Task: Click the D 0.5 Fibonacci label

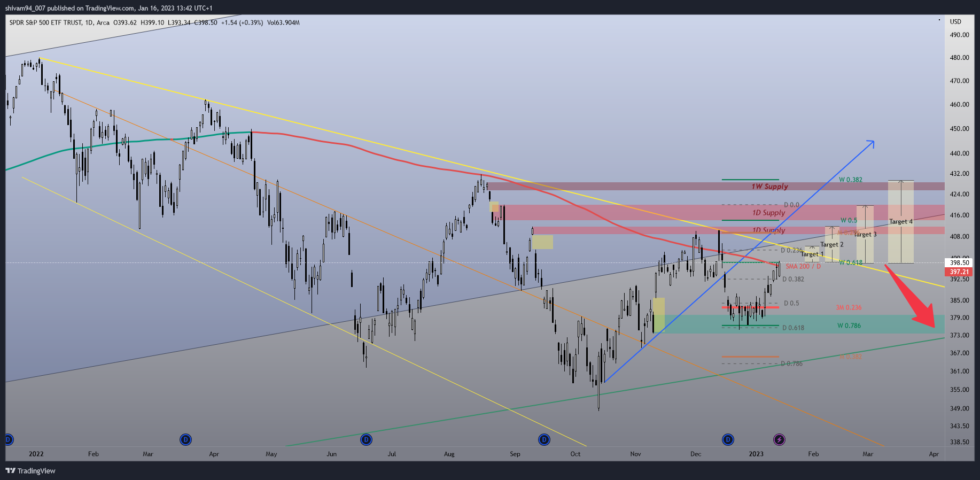Action: (791, 303)
